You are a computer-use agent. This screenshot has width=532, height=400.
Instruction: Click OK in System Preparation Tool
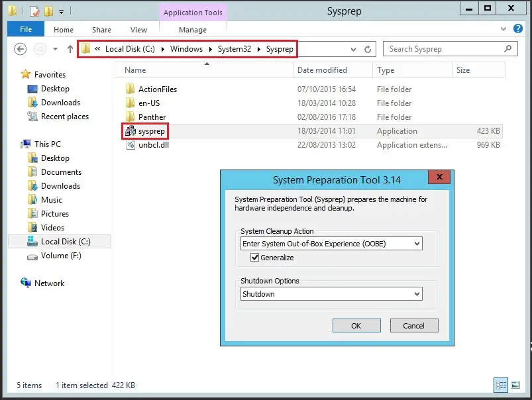[356, 326]
